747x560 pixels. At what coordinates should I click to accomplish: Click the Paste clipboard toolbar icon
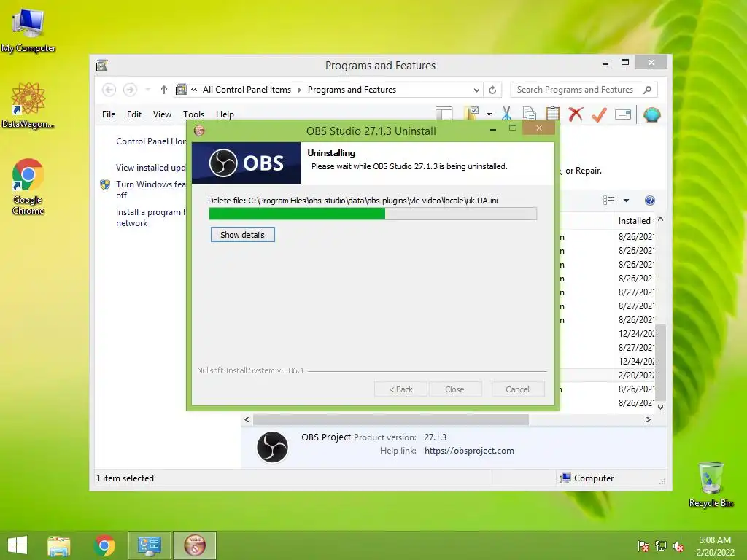[552, 114]
